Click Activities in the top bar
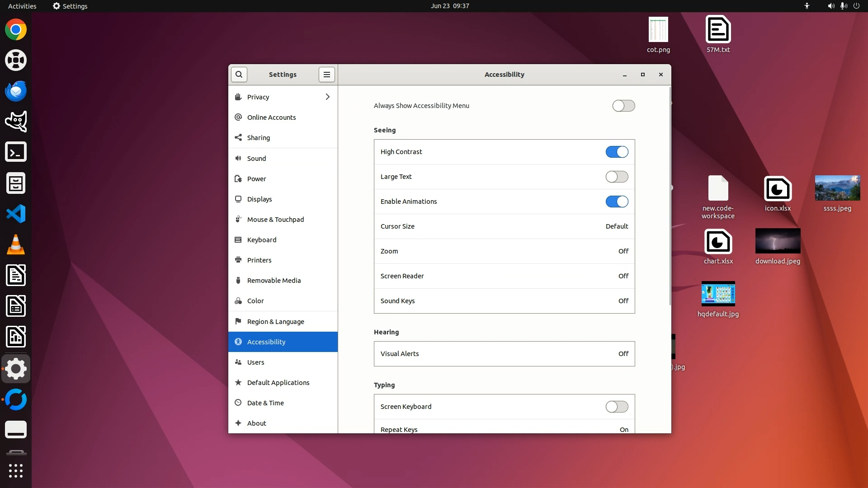The width and height of the screenshot is (868, 488). tap(22, 6)
